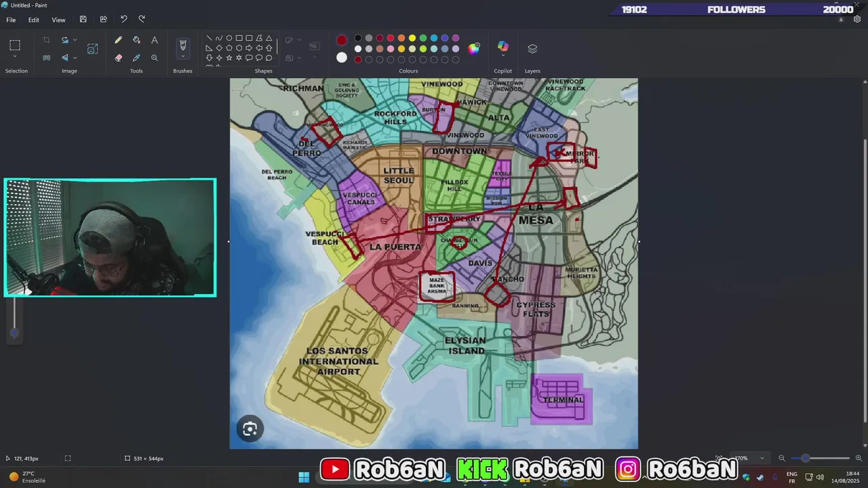Image resolution: width=868 pixels, height=488 pixels.
Task: Select the Fill bucket tool
Action: click(136, 41)
